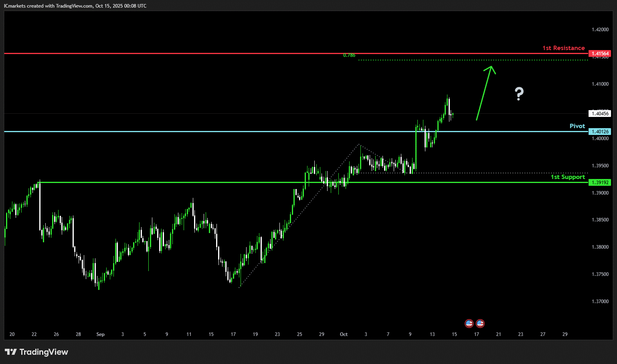Open the right US flag economic event
Image resolution: width=617 pixels, height=364 pixels.
(480, 323)
